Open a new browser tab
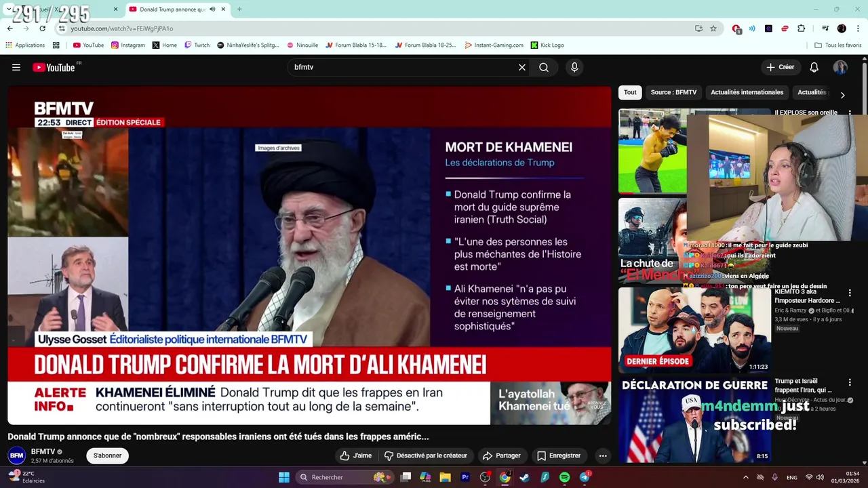 [x=239, y=9]
